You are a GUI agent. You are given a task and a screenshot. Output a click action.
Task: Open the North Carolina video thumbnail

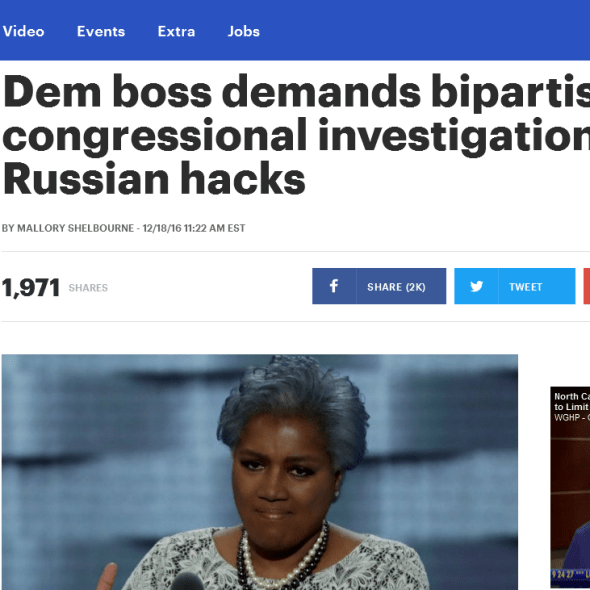(570, 488)
